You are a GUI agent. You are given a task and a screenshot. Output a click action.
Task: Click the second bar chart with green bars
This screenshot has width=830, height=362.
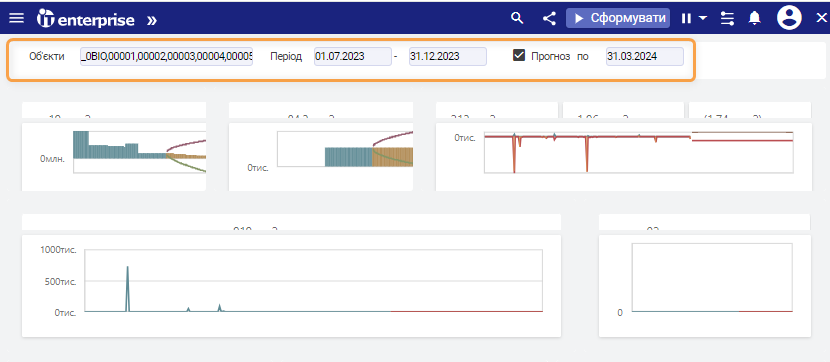click(x=321, y=157)
